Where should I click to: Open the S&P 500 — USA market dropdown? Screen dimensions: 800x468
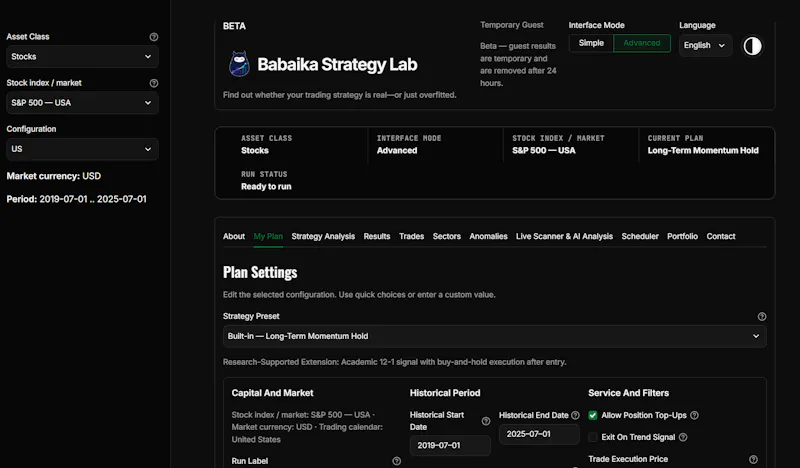pos(82,103)
